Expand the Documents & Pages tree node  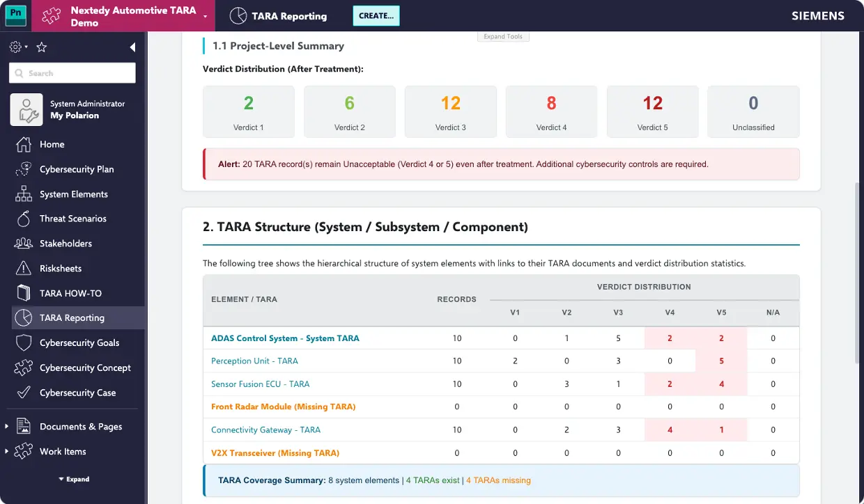pyautogui.click(x=7, y=427)
